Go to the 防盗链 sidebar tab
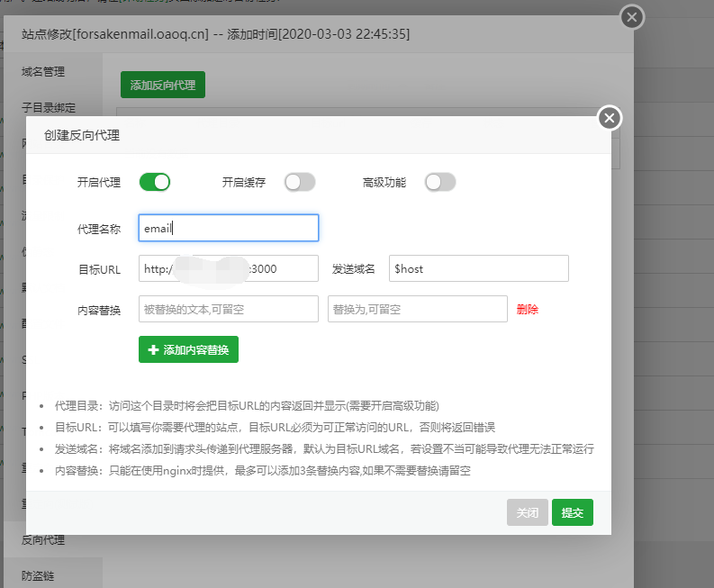 37,575
